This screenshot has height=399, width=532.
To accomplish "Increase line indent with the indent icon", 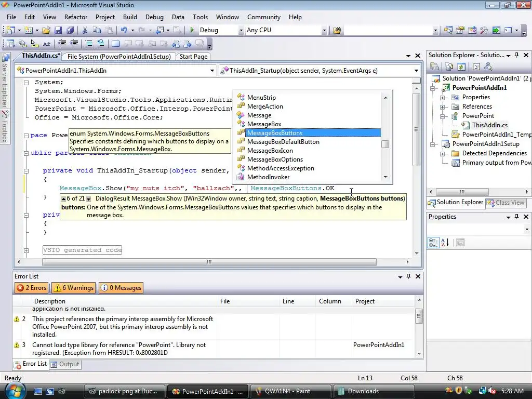I will click(x=74, y=44).
